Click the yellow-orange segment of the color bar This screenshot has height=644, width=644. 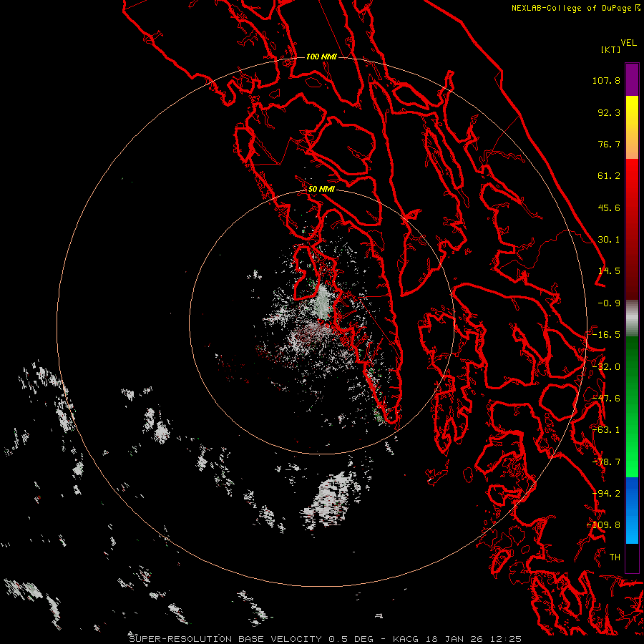[x=632, y=127]
